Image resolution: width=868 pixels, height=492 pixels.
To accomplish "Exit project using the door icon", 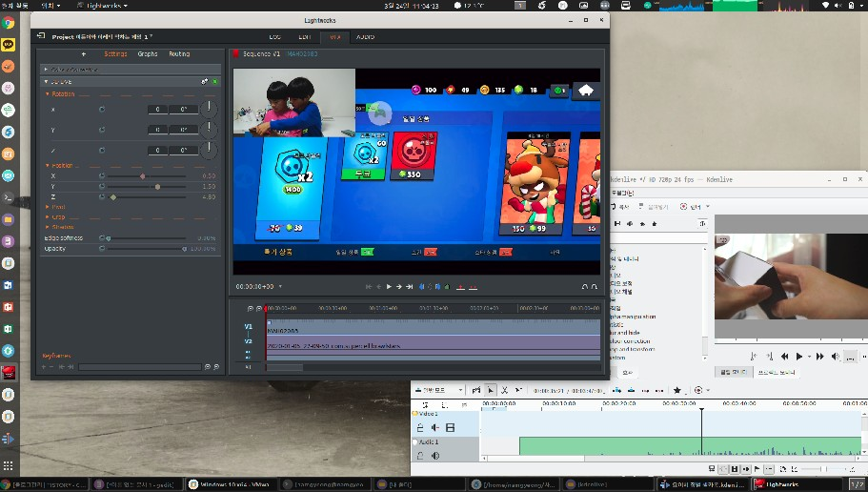I will pyautogui.click(x=40, y=36).
